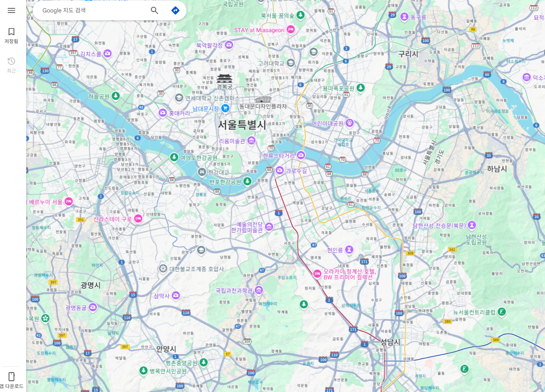Screen dimensions: 545x392
Task: Click the 광명동굴 attraction marker
Action: click(x=93, y=307)
